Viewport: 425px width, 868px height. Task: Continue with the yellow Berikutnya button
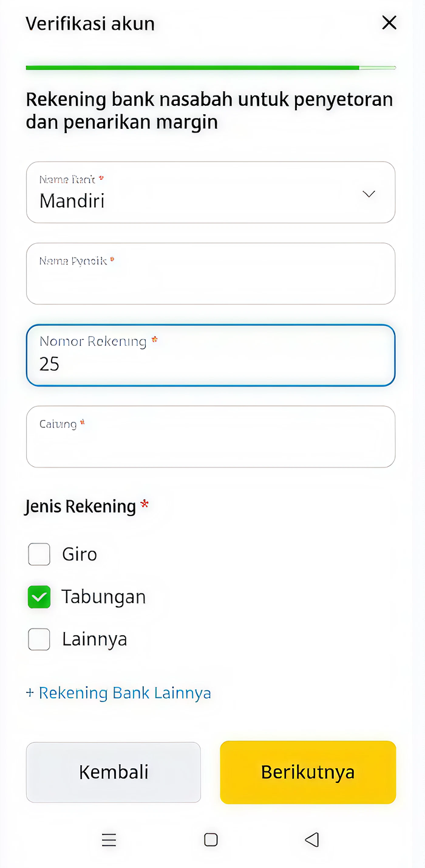tap(308, 772)
